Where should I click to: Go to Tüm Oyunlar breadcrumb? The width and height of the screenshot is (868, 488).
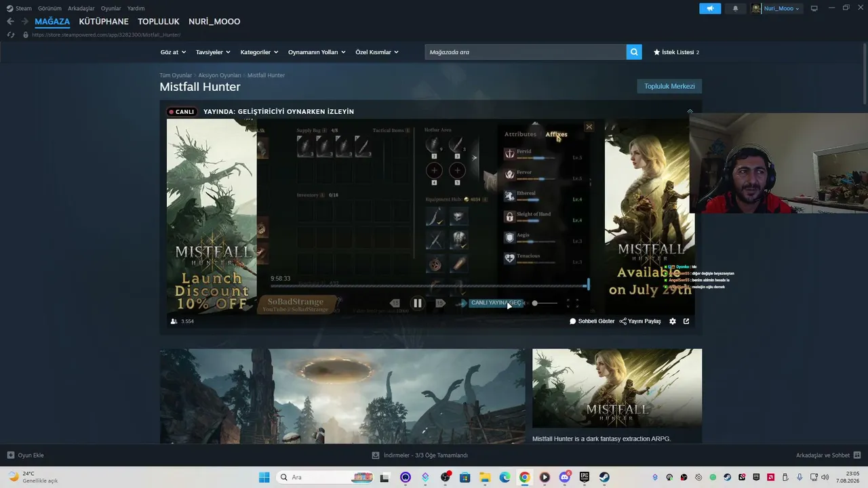point(176,75)
